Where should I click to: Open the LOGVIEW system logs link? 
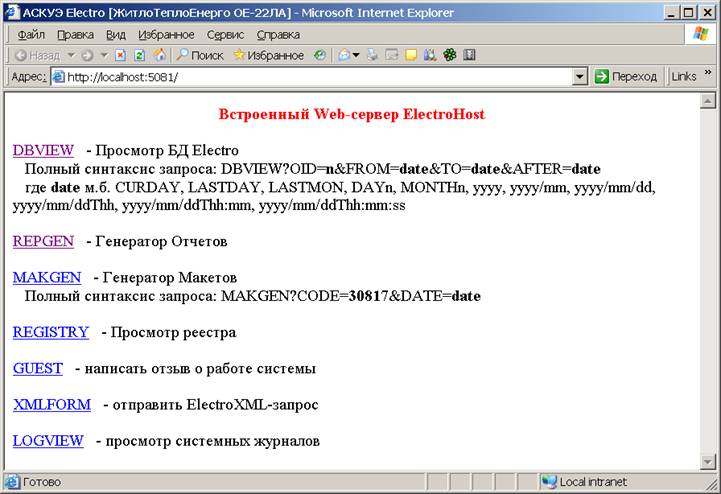pyautogui.click(x=48, y=441)
